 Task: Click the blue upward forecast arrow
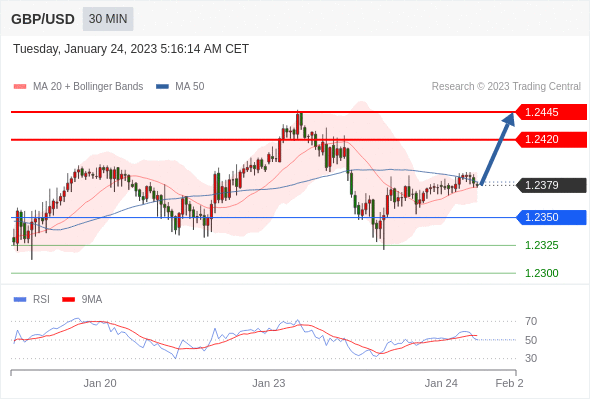click(497, 149)
